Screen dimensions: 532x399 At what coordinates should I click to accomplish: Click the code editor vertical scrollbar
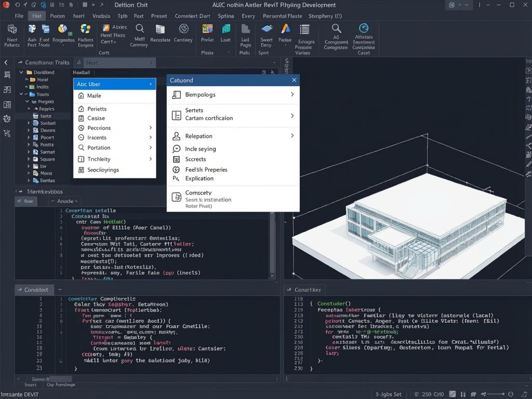pyautogui.click(x=272, y=244)
